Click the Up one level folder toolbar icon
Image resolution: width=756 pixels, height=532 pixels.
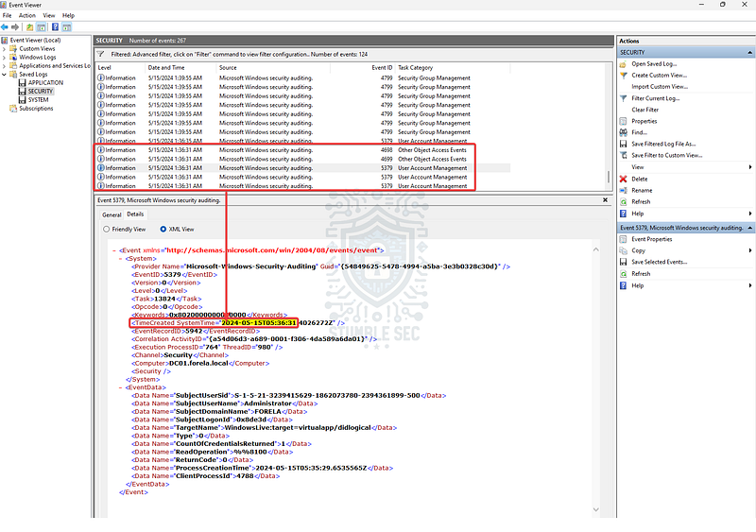[x=30, y=27]
